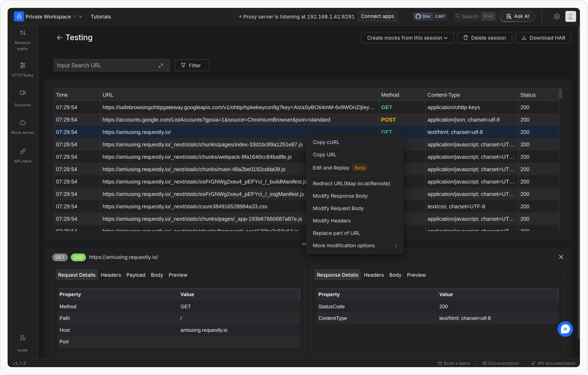Click the Invite user icon
This screenshot has height=375, width=588.
point(23,338)
